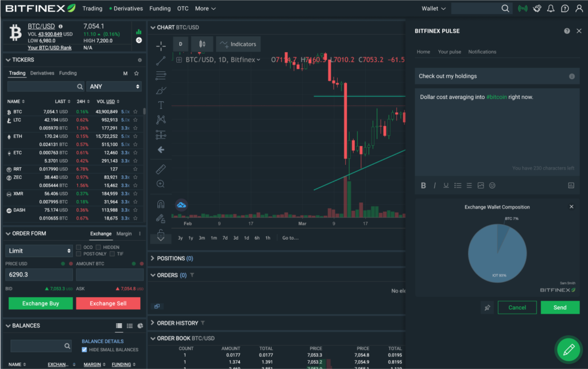Enable the OCO order checkbox
The width and height of the screenshot is (588, 369).
pyautogui.click(x=79, y=247)
